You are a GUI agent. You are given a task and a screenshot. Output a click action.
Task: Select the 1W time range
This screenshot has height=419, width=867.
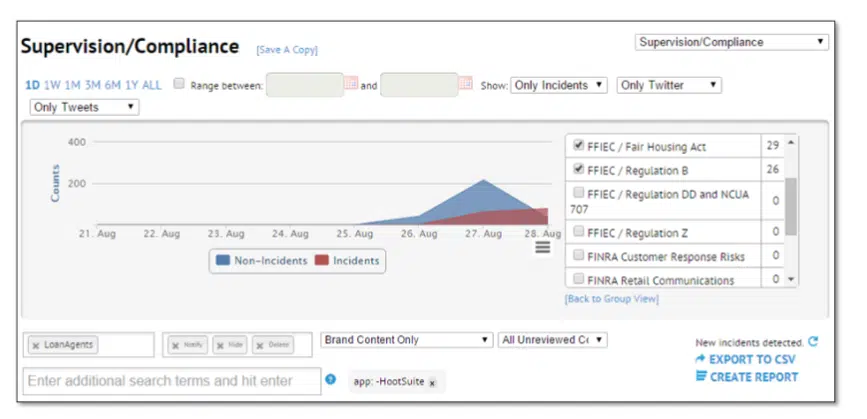coord(52,85)
